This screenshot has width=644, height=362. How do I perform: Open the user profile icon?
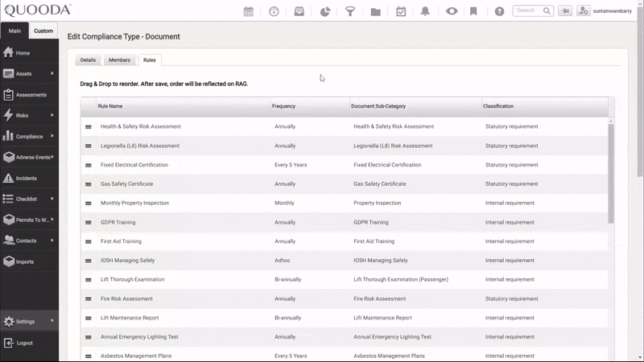(x=583, y=11)
